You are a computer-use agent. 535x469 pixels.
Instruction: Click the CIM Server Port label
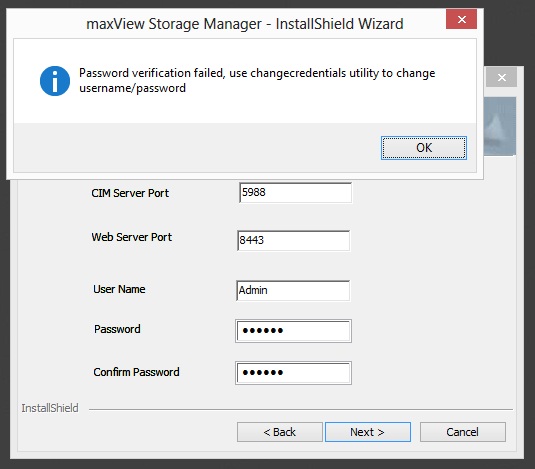point(130,193)
